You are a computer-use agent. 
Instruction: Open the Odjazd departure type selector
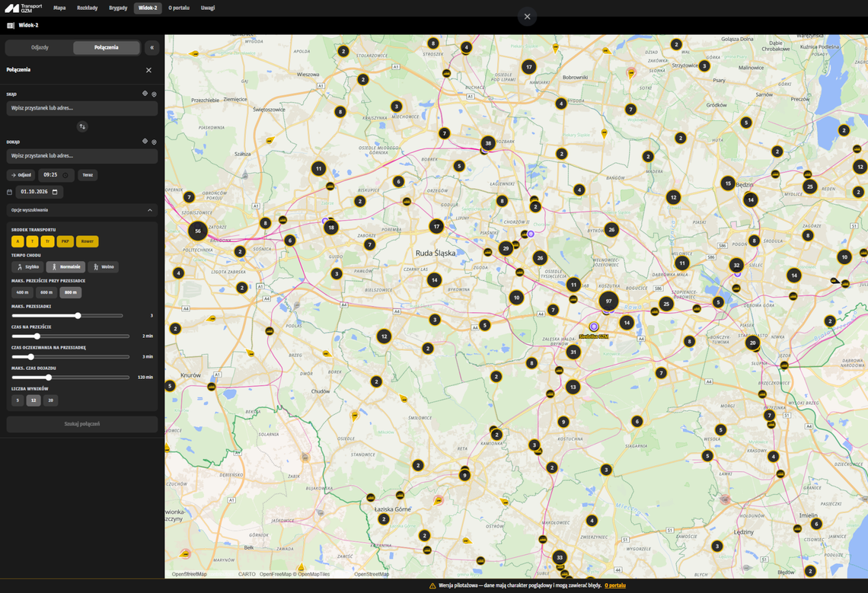point(21,175)
